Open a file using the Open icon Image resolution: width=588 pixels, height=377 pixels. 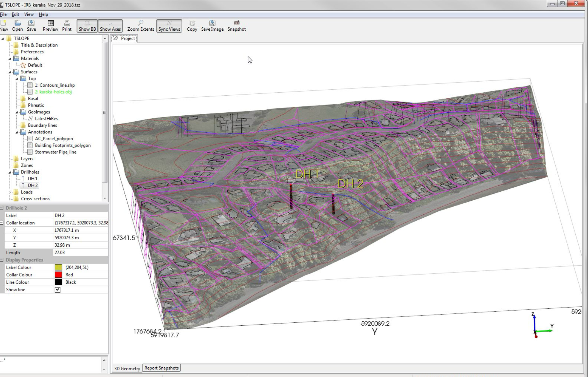point(17,25)
